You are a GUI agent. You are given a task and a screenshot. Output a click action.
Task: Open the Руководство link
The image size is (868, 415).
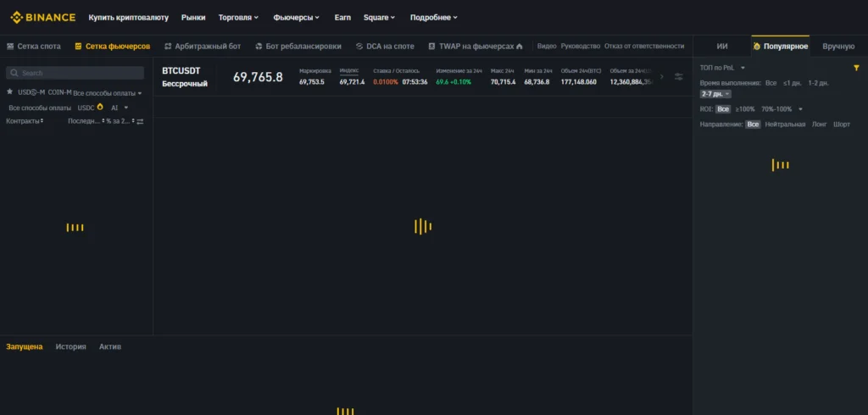pyautogui.click(x=580, y=47)
